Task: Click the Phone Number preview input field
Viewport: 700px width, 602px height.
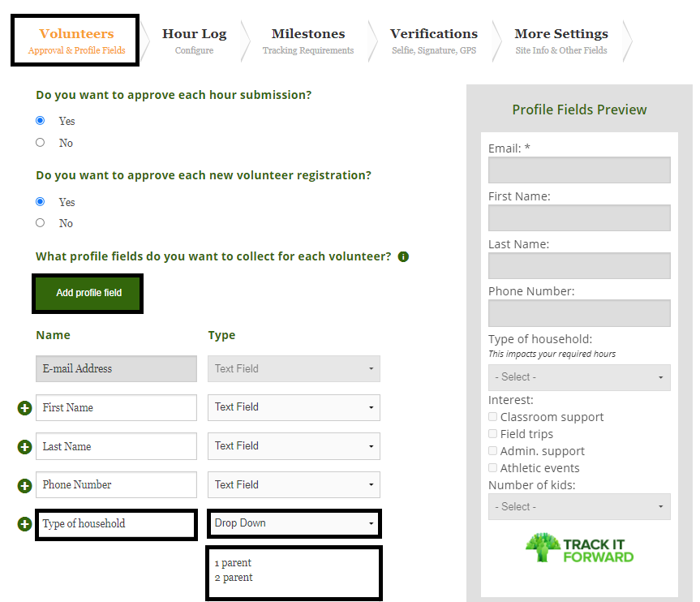Action: pyautogui.click(x=579, y=313)
